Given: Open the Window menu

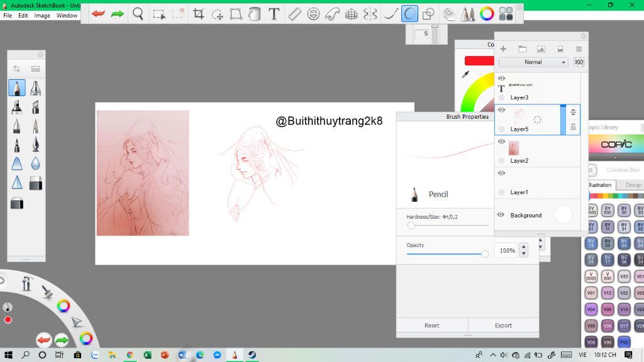Looking at the screenshot, I should click(67, 16).
